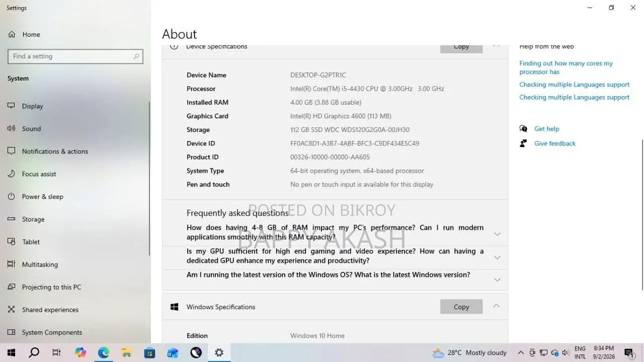Open 'Finding out how many cores' link
The image size is (644, 362).
click(x=566, y=67)
